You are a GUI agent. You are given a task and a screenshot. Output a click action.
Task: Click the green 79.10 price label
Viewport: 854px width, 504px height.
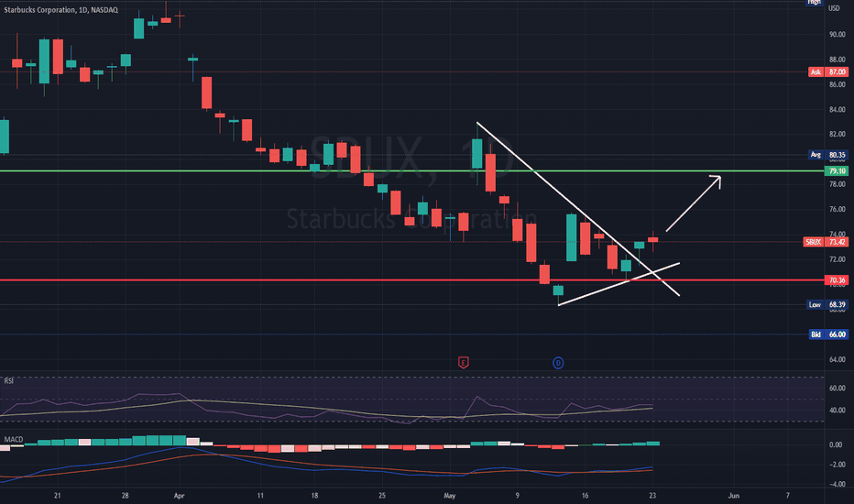click(837, 171)
